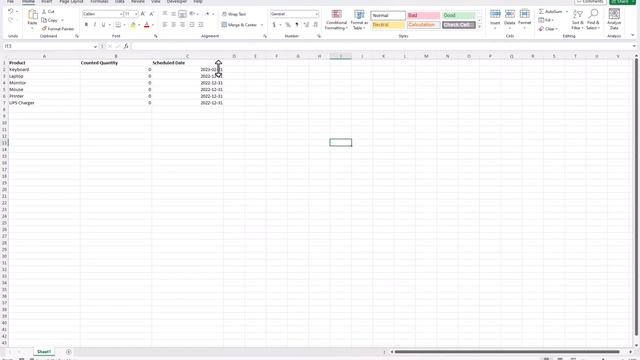Open the Copy options dropdown arrow
640x360 pixels.
coord(62,20)
